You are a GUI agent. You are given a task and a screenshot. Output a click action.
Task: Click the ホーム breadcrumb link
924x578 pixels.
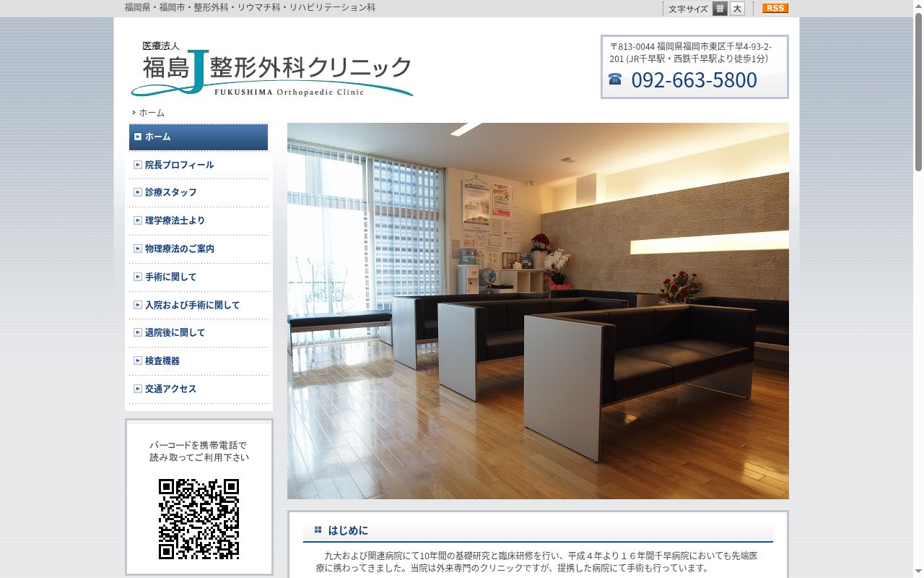pos(152,113)
